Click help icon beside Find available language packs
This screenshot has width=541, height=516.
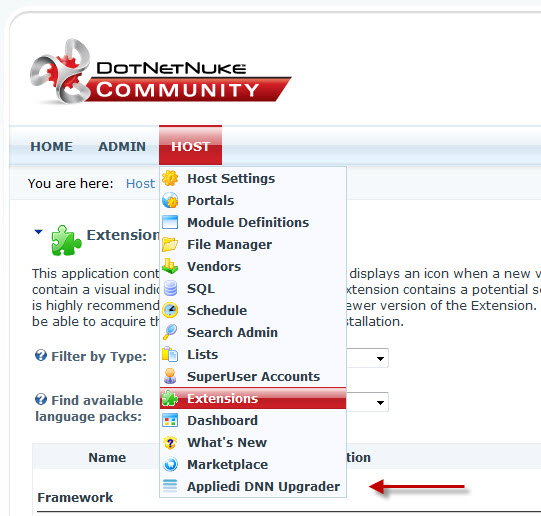tap(41, 399)
